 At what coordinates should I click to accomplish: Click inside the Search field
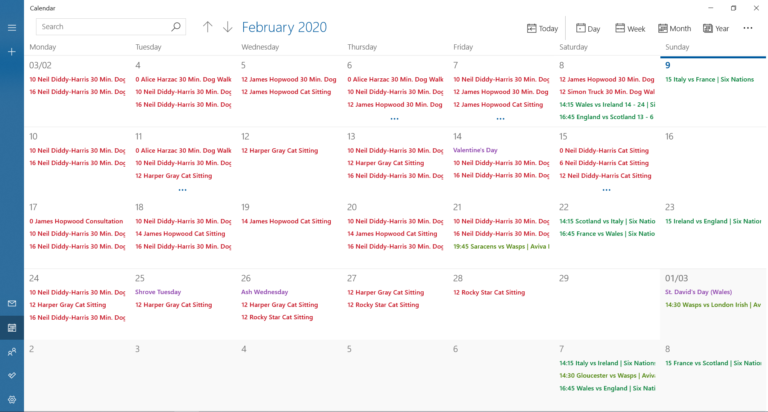111,26
